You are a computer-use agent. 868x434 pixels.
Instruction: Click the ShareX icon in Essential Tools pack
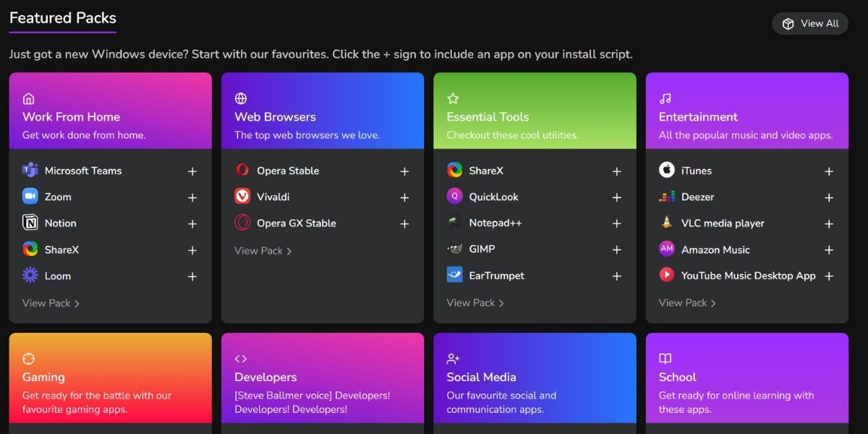point(454,171)
